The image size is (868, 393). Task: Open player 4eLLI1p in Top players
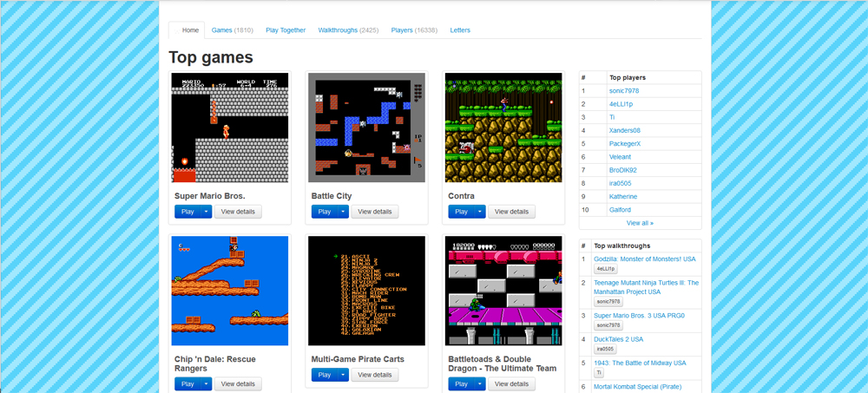[x=621, y=104]
